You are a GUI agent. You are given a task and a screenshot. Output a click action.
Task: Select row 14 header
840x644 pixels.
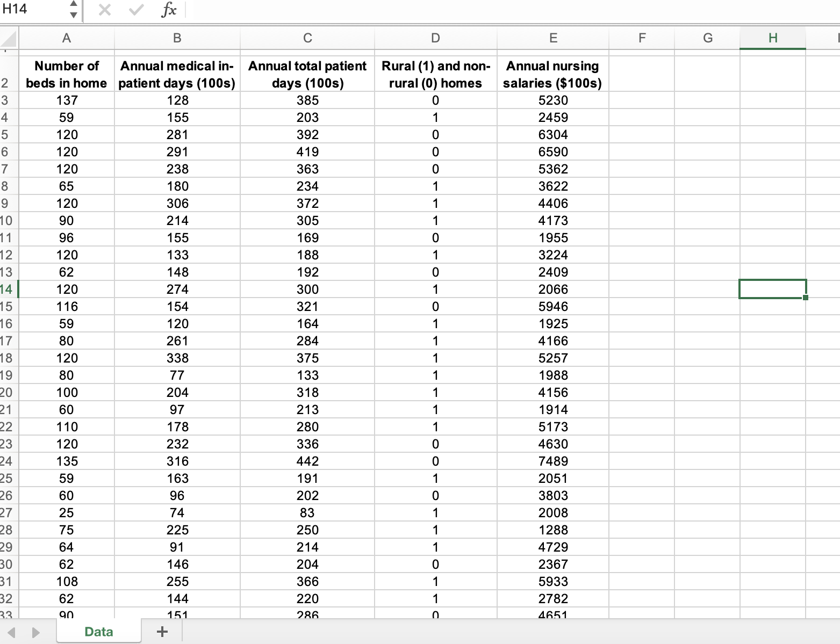[x=8, y=289]
